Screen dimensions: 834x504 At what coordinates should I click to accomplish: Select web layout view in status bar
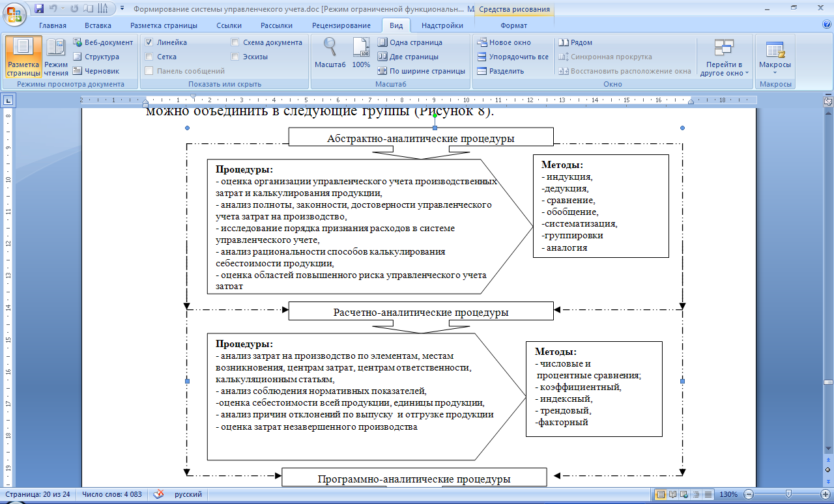click(684, 494)
